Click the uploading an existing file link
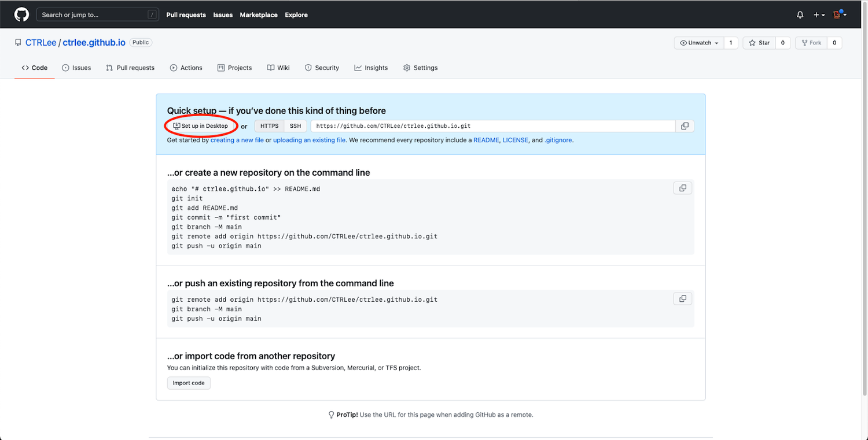The height and width of the screenshot is (440, 868). click(310, 140)
